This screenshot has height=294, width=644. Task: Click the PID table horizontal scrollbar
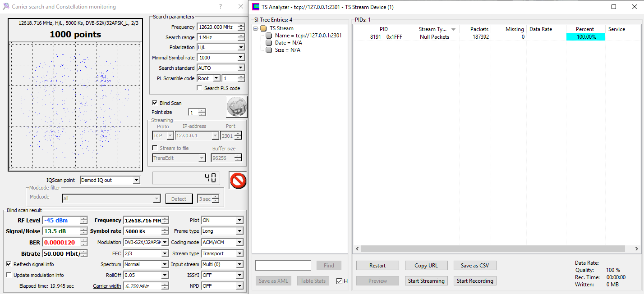point(493,249)
